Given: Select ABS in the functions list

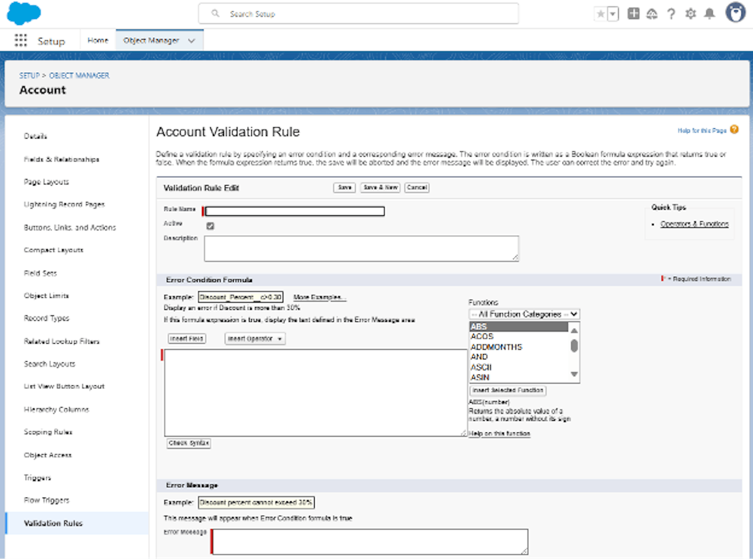Looking at the screenshot, I should [x=518, y=326].
